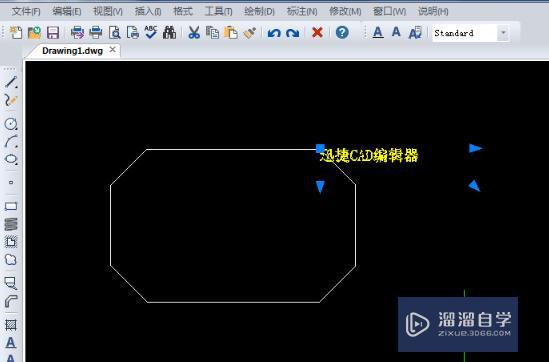Create a new drawing file icon
Screen dimensions: 549x362
[x=16, y=33]
